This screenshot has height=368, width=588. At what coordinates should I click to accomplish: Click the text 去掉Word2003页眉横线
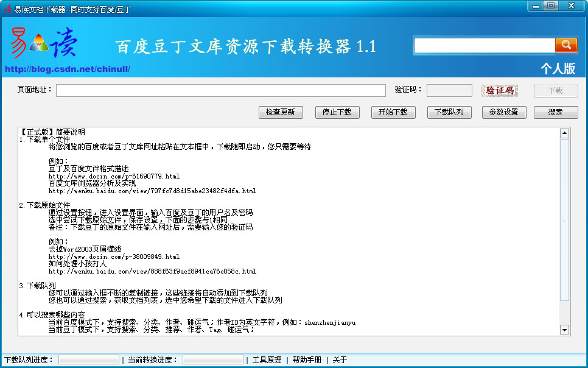click(x=85, y=249)
